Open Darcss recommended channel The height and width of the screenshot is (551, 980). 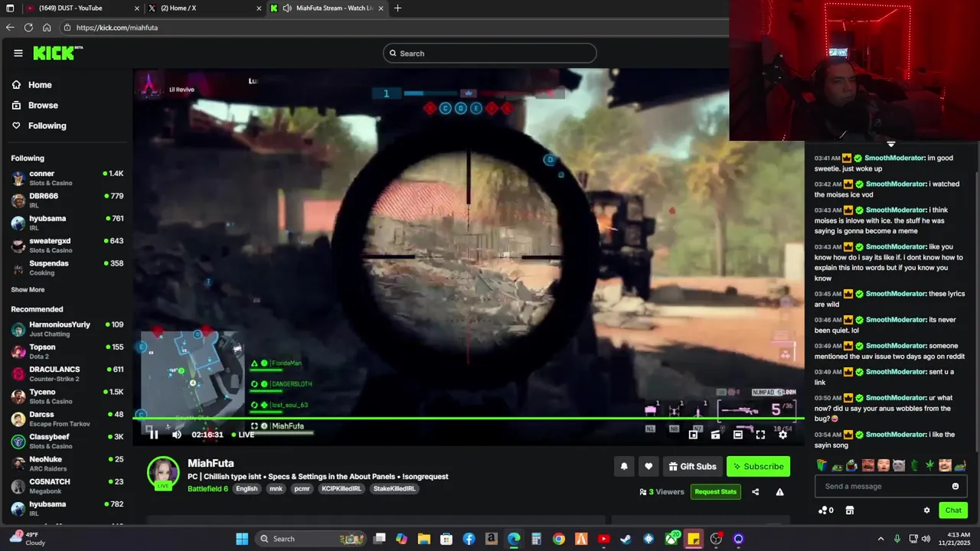[67, 419]
